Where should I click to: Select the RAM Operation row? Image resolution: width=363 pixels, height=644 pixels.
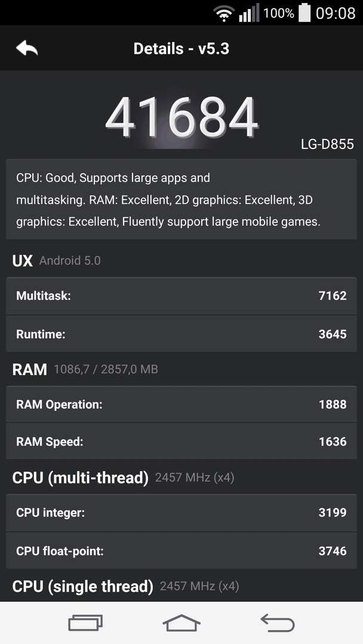(x=181, y=404)
